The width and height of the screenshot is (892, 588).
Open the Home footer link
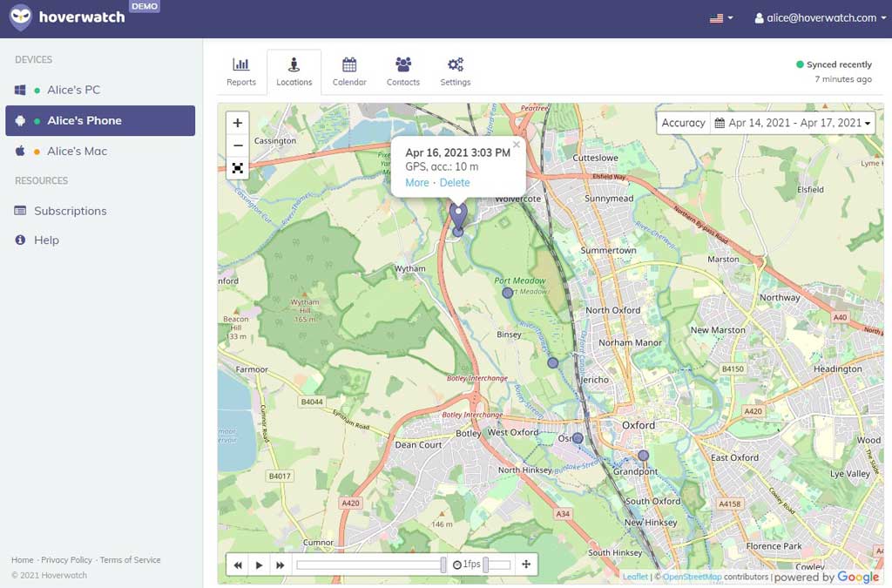tap(22, 560)
